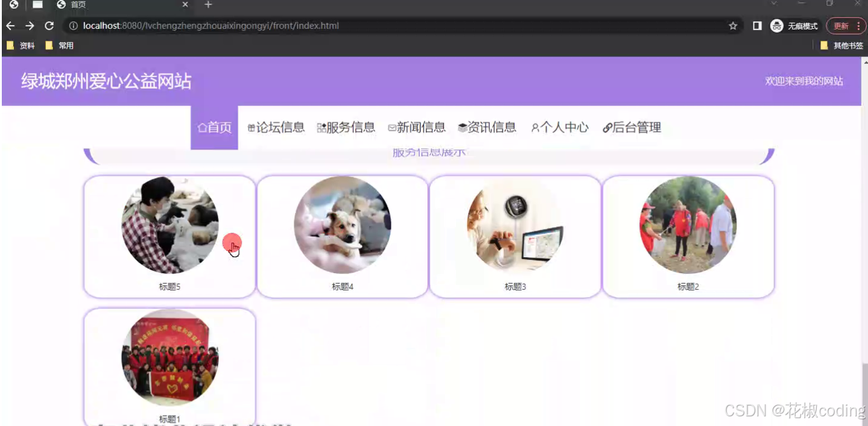Viewport: 868px width, 426px height.
Task: Click the browser forward arrow
Action: click(x=30, y=26)
